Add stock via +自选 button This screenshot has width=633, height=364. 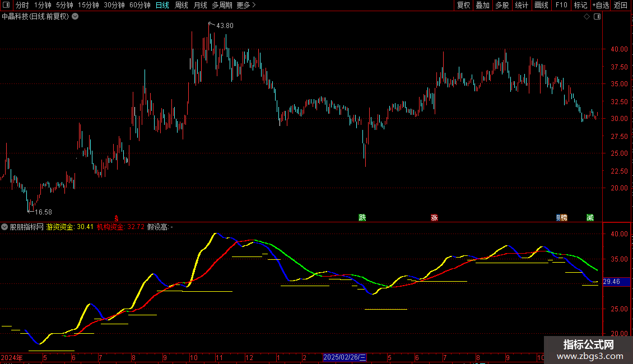click(x=600, y=5)
